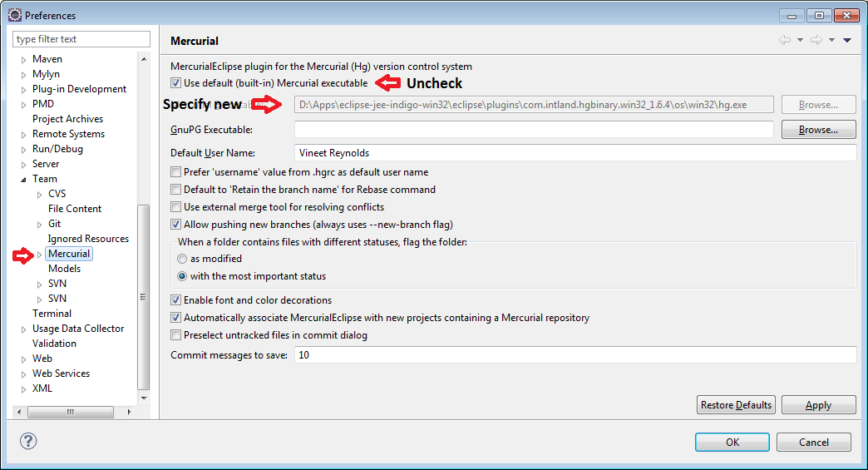The image size is (868, 470).
Task: Select Project Archives in the tree
Action: [67, 119]
